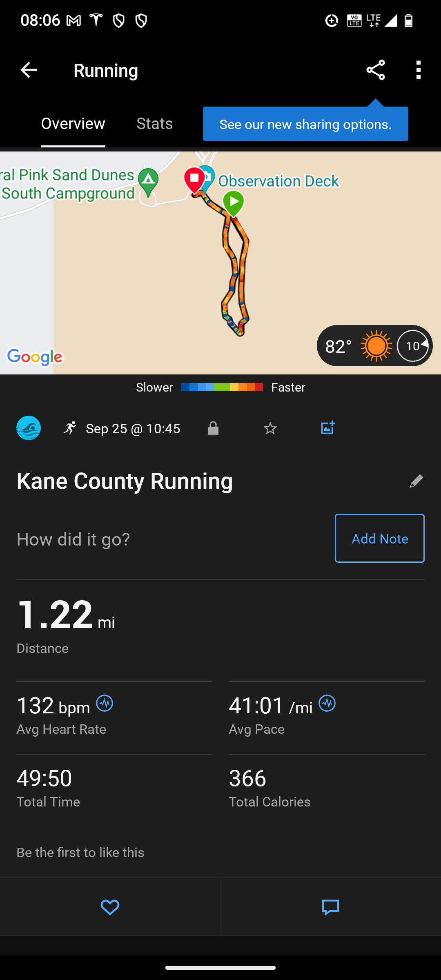Tap the blue swimmer profile avatar
Image resolution: width=441 pixels, height=980 pixels.
pos(29,428)
